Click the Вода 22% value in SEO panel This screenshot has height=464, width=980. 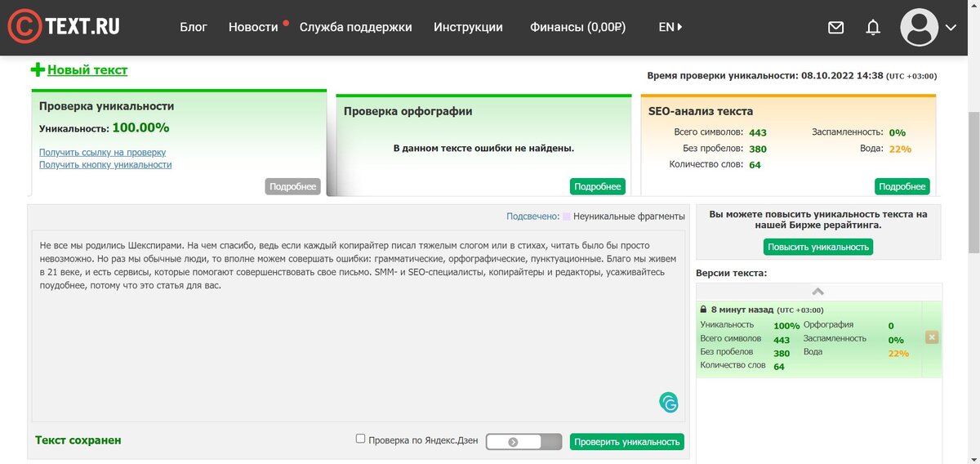900,149
